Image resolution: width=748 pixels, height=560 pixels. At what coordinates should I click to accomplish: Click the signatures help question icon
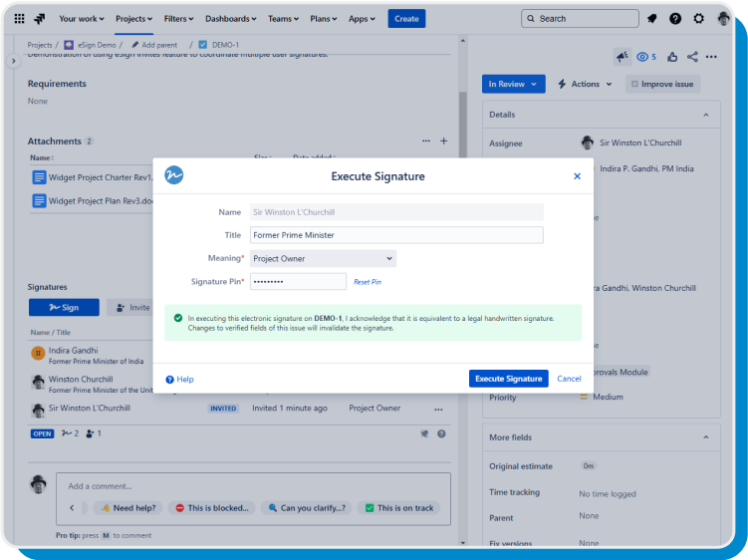point(442,433)
